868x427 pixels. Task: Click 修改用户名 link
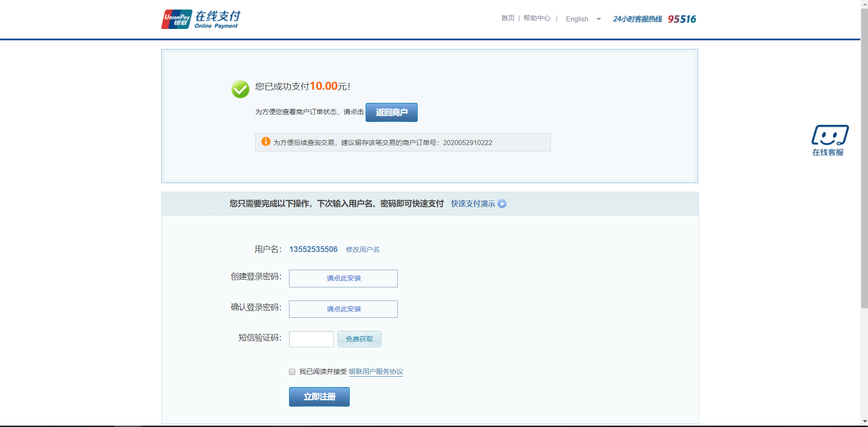point(363,250)
